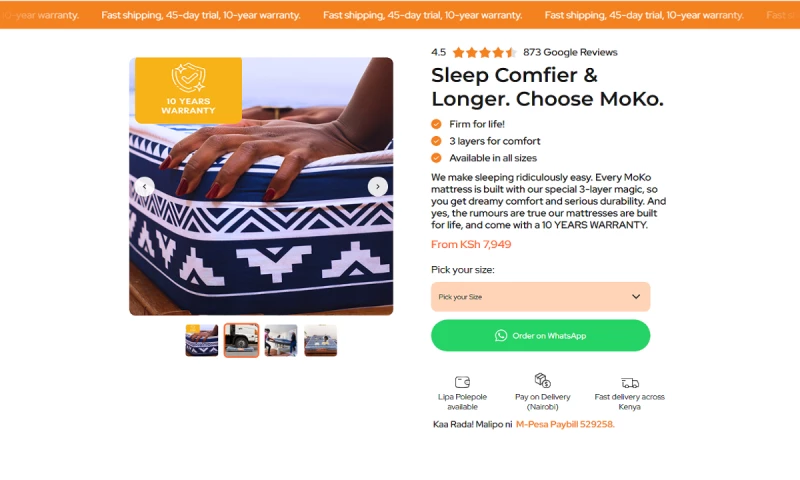
Task: View the third thumbnail of people carrying mattress
Action: click(x=281, y=340)
